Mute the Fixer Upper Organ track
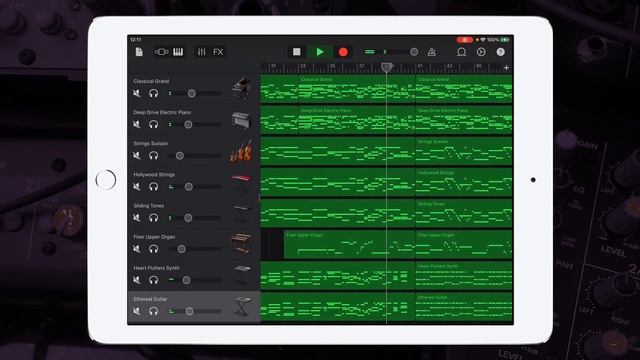Viewport: 640px width, 360px height. tap(137, 249)
